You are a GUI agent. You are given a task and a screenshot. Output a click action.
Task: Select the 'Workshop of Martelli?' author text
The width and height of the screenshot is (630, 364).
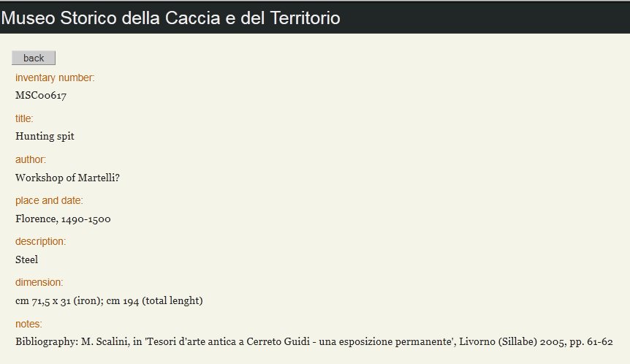pyautogui.click(x=67, y=177)
